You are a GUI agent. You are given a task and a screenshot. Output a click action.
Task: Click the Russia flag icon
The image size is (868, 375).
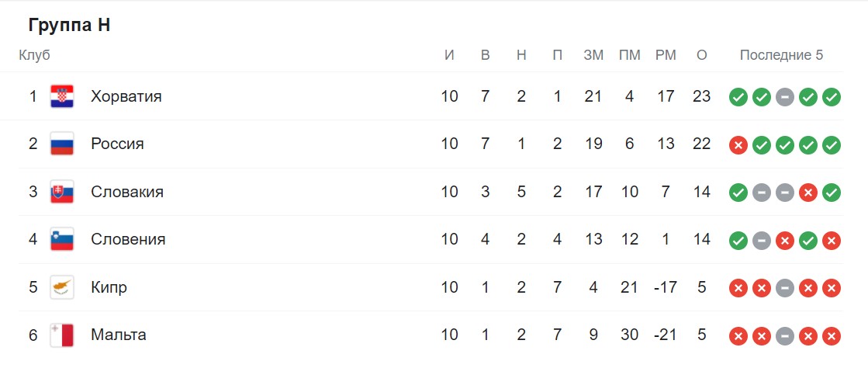62,144
